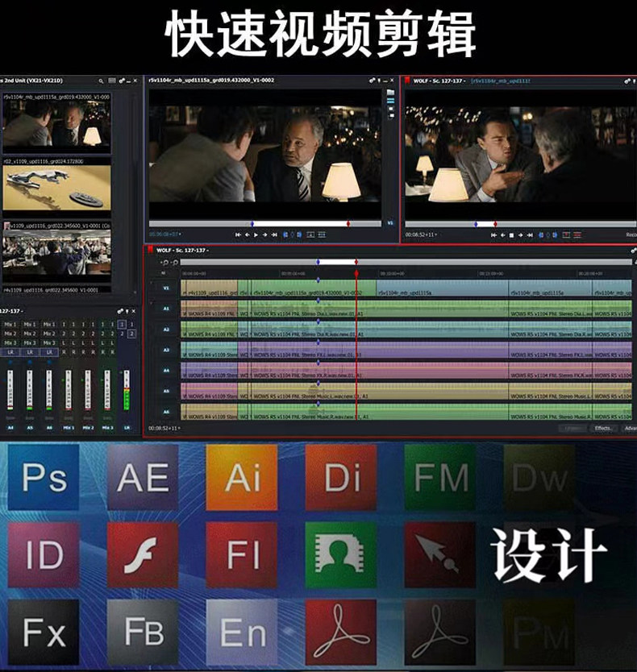This screenshot has width=637, height=672.
Task: Click the dark red cursor arrow icon
Action: [x=440, y=554]
